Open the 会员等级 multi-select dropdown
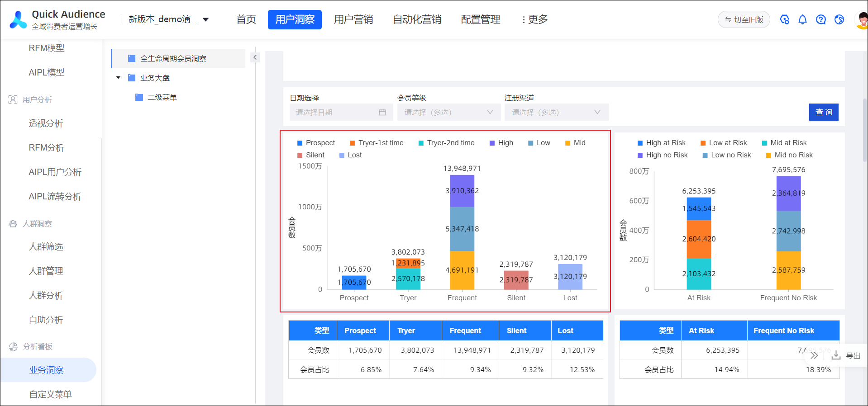This screenshot has height=406, width=868. coord(449,112)
